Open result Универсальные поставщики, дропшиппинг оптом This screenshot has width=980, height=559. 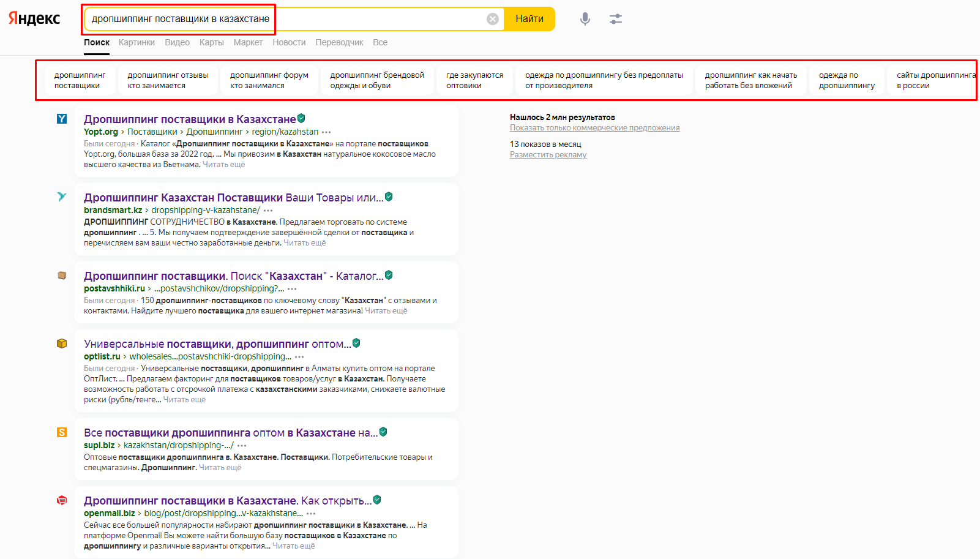[217, 344]
